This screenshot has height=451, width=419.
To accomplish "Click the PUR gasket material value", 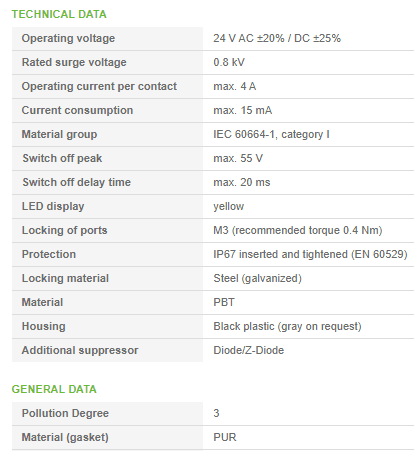I will click(x=225, y=437).
